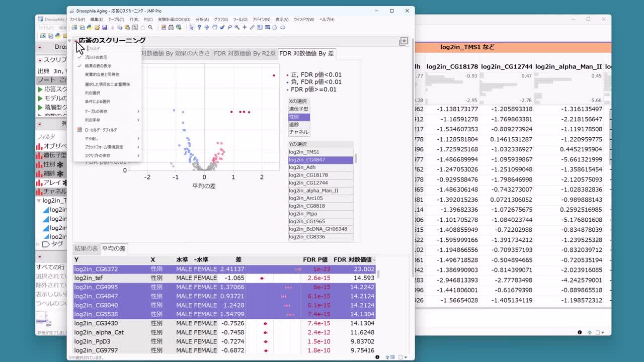Select log2in_TMS1 in the Y選択 list
The width and height of the screenshot is (644, 362).
[320, 152]
